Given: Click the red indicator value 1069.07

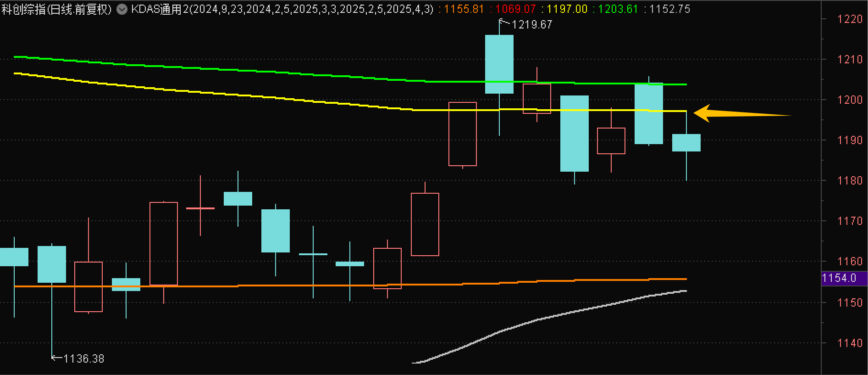Looking at the screenshot, I should click(x=516, y=9).
